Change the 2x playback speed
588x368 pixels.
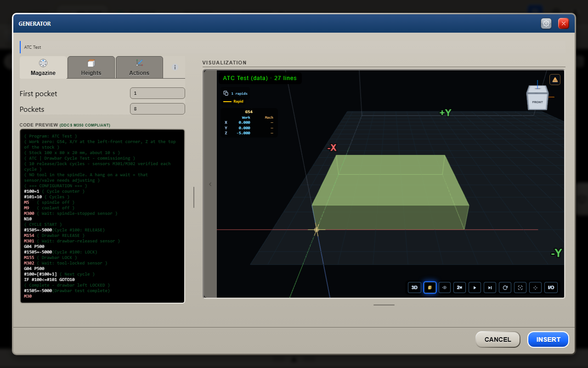pyautogui.click(x=460, y=287)
